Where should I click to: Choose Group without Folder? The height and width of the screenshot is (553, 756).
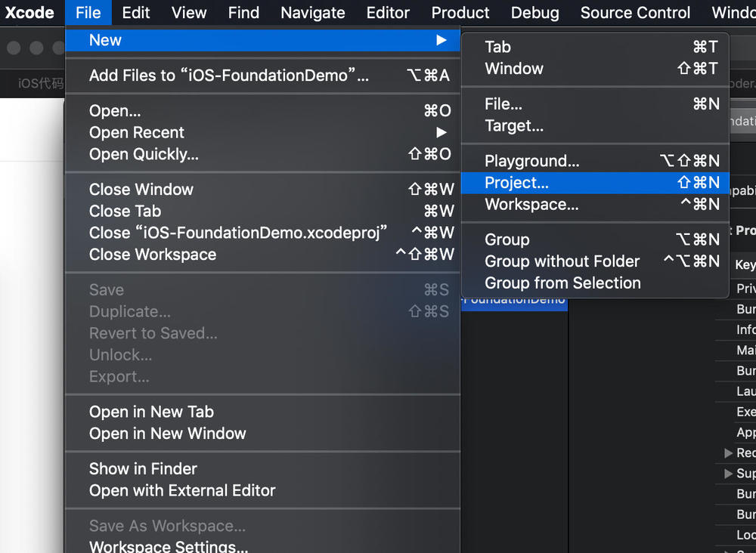pos(595,261)
